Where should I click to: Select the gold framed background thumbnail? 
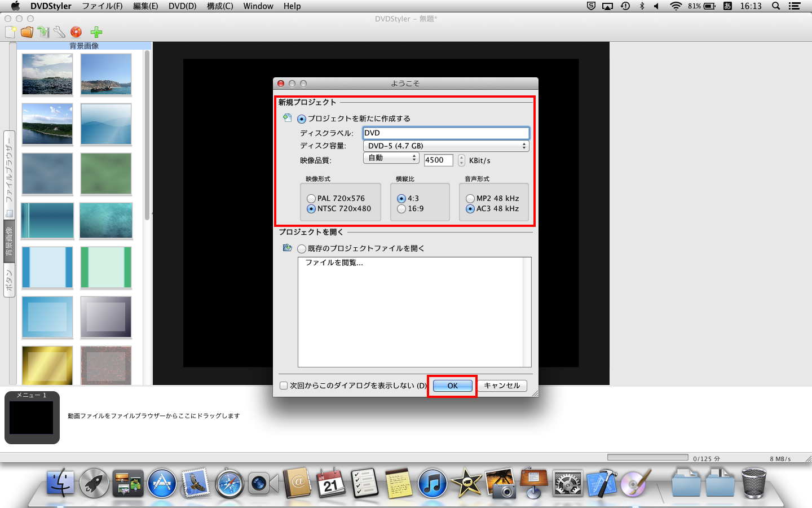(47, 365)
